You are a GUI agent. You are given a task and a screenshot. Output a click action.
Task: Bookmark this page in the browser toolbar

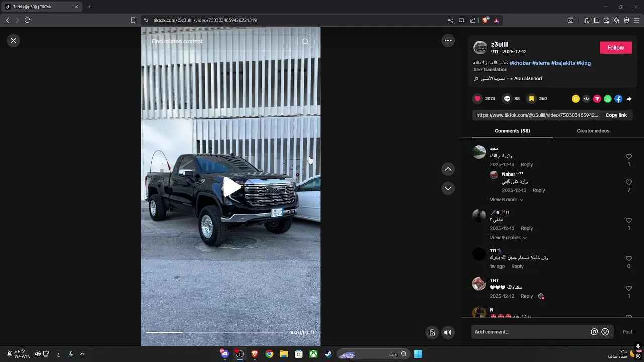click(x=133, y=20)
